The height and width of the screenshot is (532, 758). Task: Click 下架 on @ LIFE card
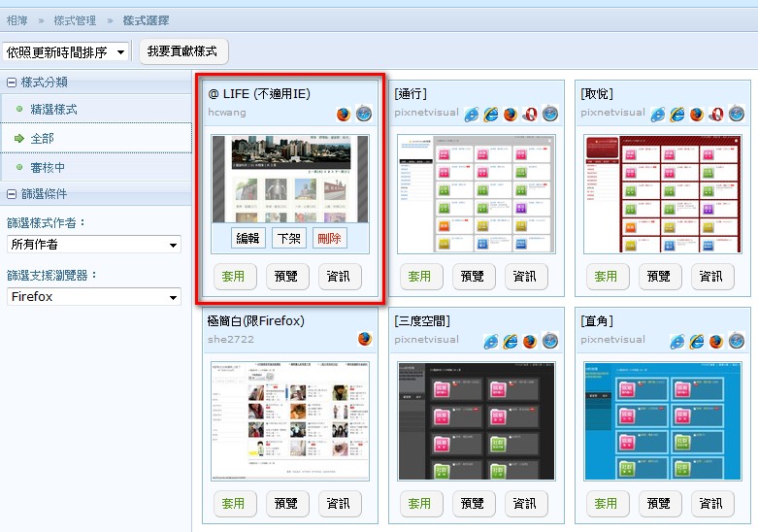click(289, 238)
